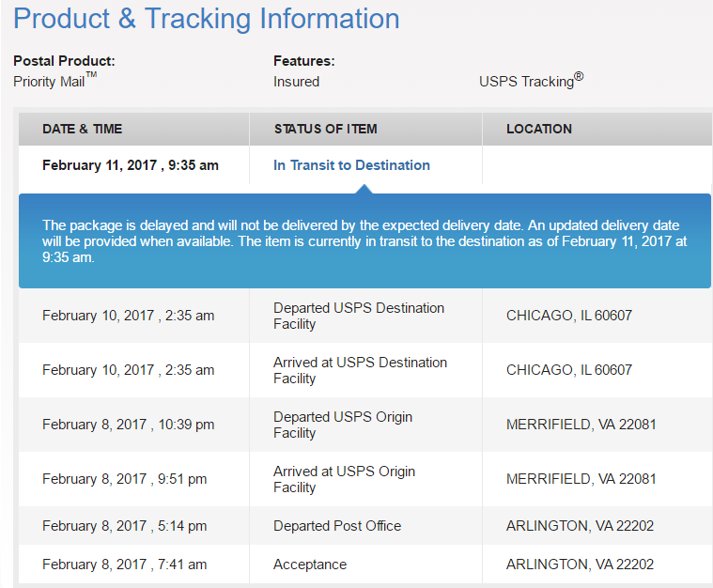Screen dimensions: 713x588
Task: Select the Arrived at USPS Destination Facility row
Action: click(x=365, y=370)
